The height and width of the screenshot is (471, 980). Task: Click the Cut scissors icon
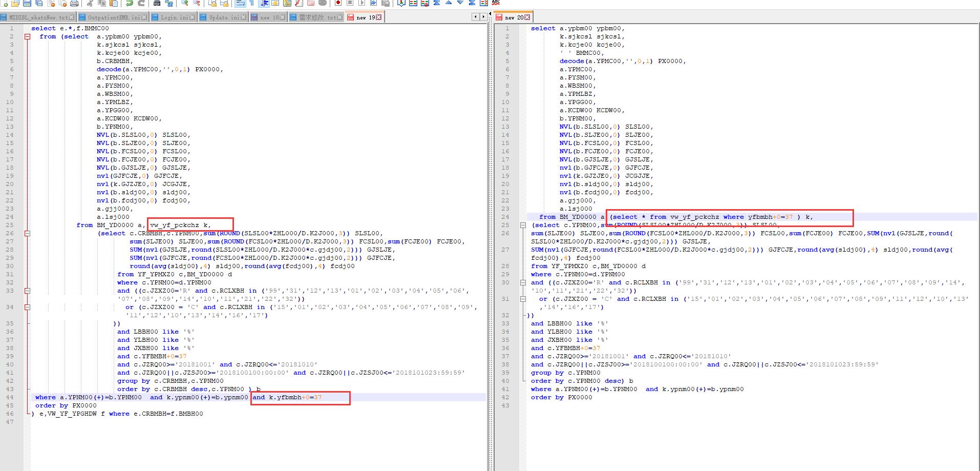90,3
